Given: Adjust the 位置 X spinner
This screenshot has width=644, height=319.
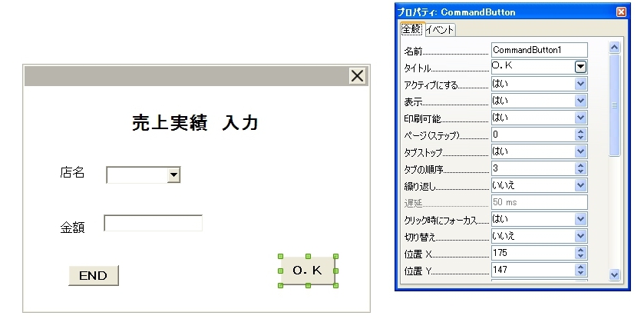Looking at the screenshot, I should click(x=581, y=253).
